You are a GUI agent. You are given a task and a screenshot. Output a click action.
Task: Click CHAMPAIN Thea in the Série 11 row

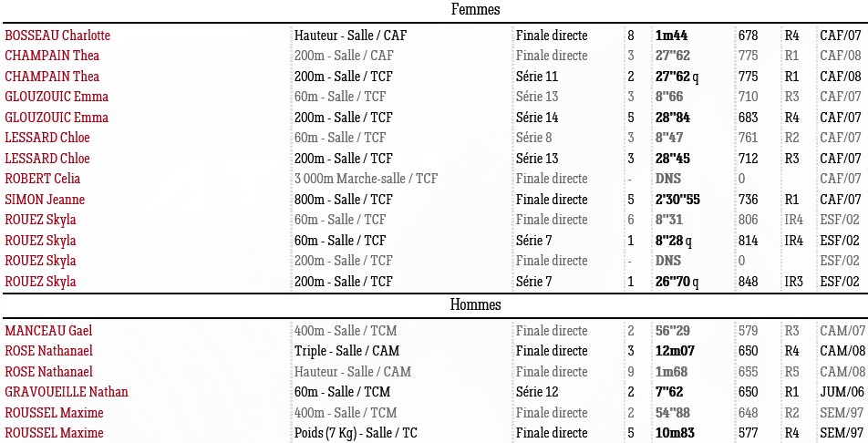[52, 77]
